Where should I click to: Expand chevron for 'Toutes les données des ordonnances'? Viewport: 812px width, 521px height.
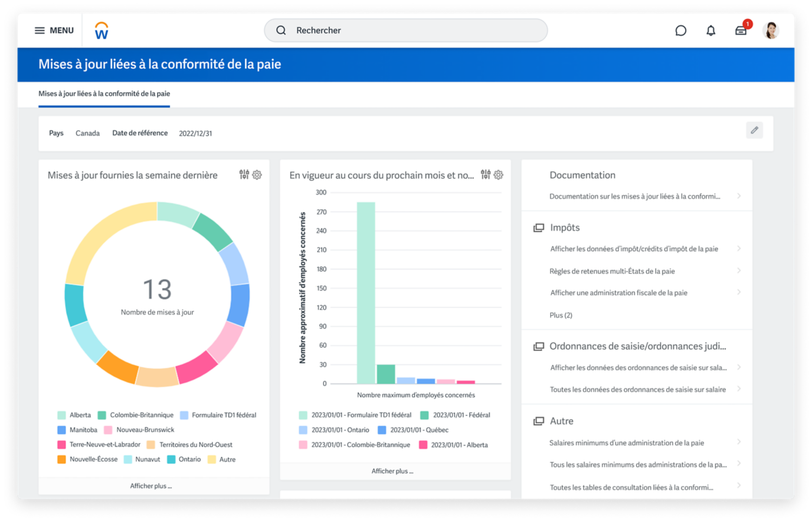coord(739,389)
